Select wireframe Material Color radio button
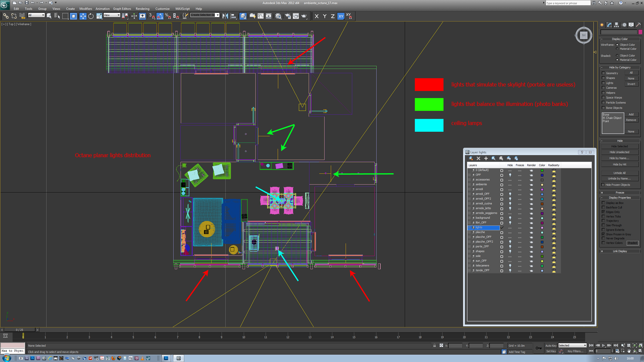Image resolution: width=644 pixels, height=362 pixels. [617, 49]
